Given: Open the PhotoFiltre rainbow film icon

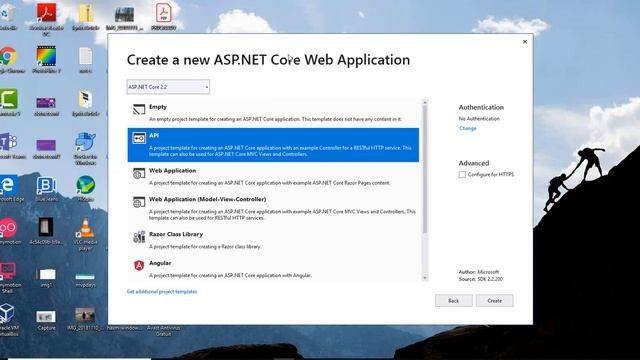Looking at the screenshot, I should (46, 56).
